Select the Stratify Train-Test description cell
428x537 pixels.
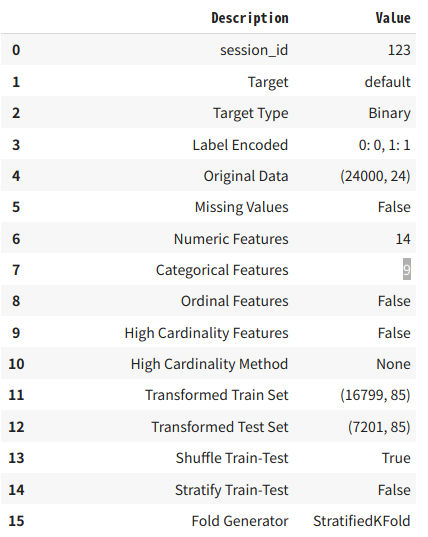coord(231,490)
